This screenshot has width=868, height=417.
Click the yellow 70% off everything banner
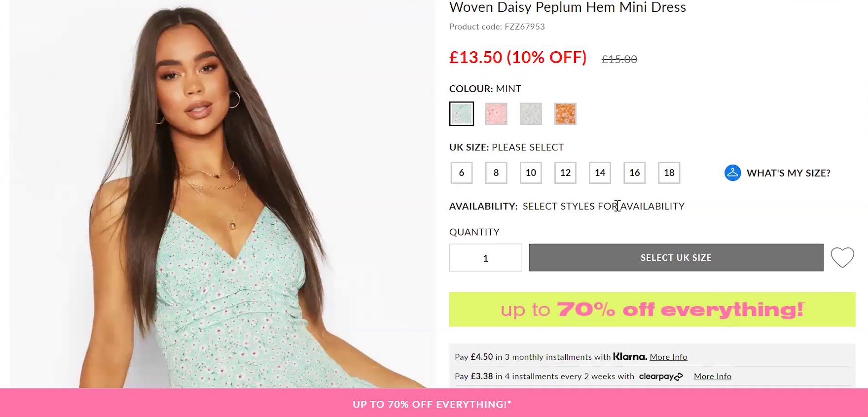click(652, 310)
